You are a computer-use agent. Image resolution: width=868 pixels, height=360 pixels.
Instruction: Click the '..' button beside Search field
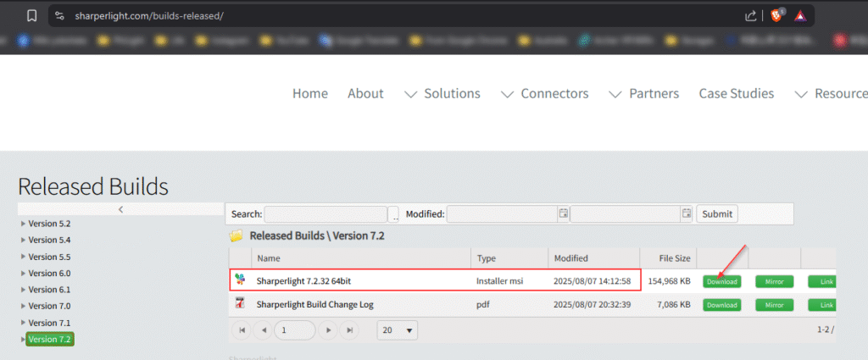[394, 214]
